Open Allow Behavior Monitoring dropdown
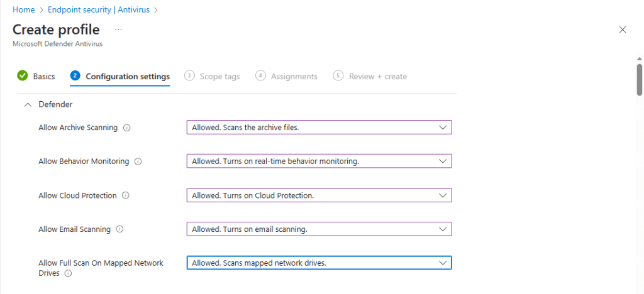 pos(319,161)
